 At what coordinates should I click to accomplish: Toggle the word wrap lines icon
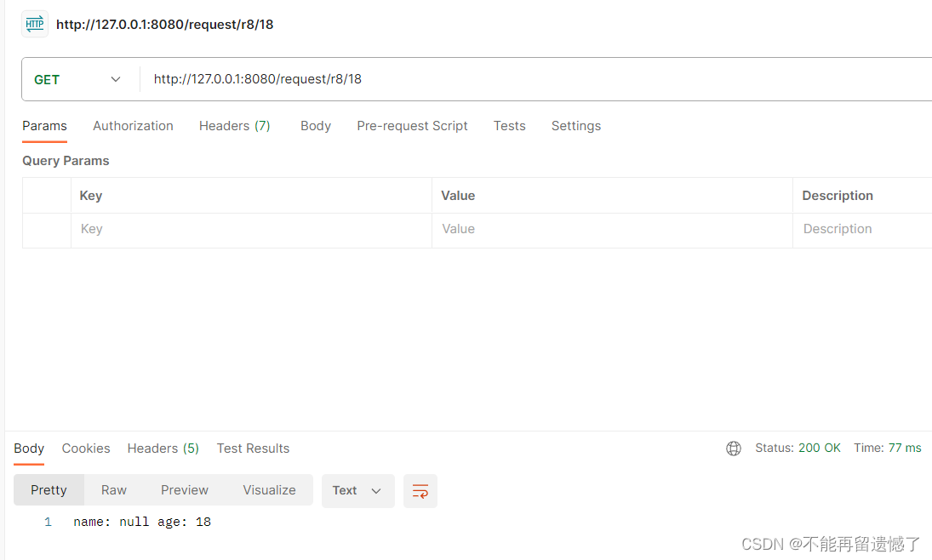[420, 491]
